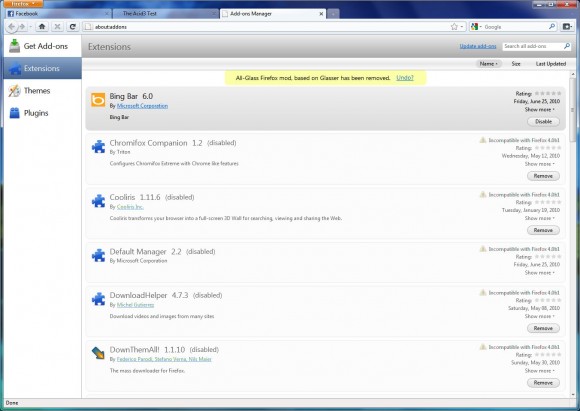Reload the page with refresh icon
The height and width of the screenshot is (411, 580).
(72, 27)
